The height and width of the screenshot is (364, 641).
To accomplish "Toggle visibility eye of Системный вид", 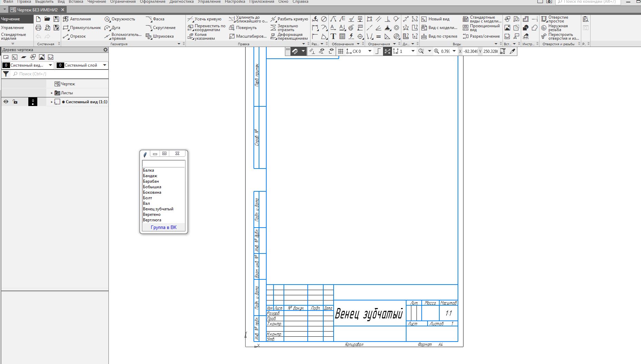I will 6,102.
